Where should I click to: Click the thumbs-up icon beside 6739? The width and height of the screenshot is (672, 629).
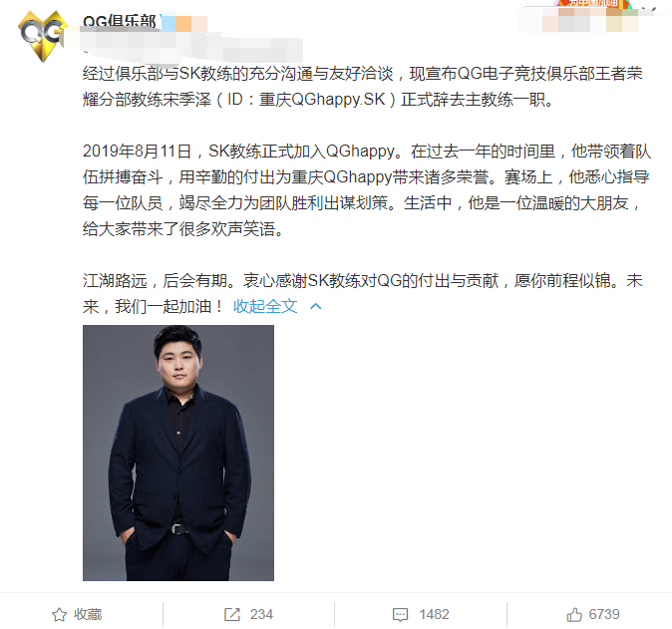pos(574,614)
